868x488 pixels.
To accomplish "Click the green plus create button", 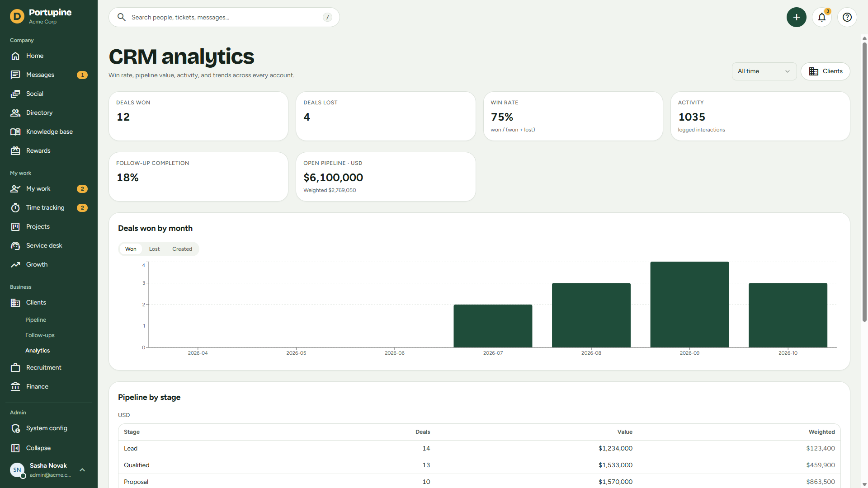I will 797,17.
